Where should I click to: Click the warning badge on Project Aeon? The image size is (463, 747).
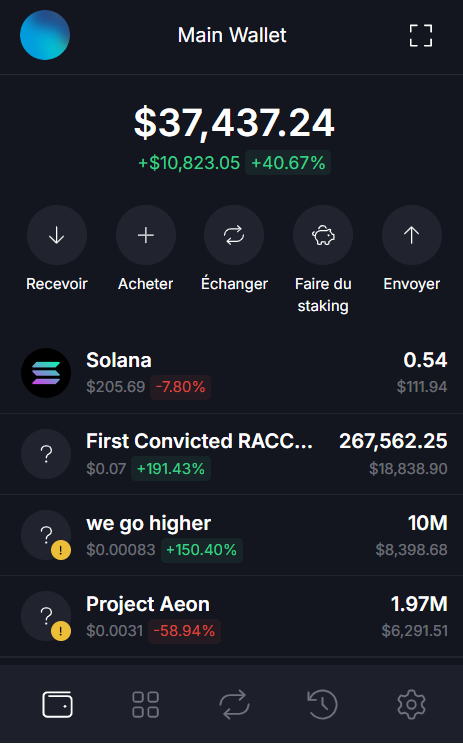coord(60,632)
